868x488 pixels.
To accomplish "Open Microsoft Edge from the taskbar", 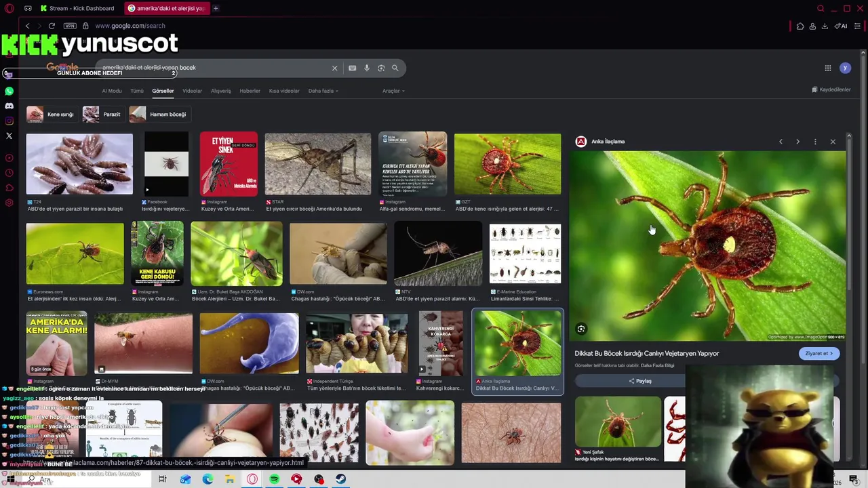I will (208, 479).
